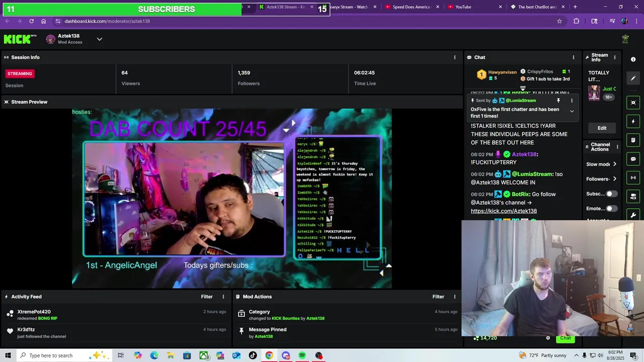Open pinned message three-dot options
Screen dimensions: 644x362
(x=572, y=101)
